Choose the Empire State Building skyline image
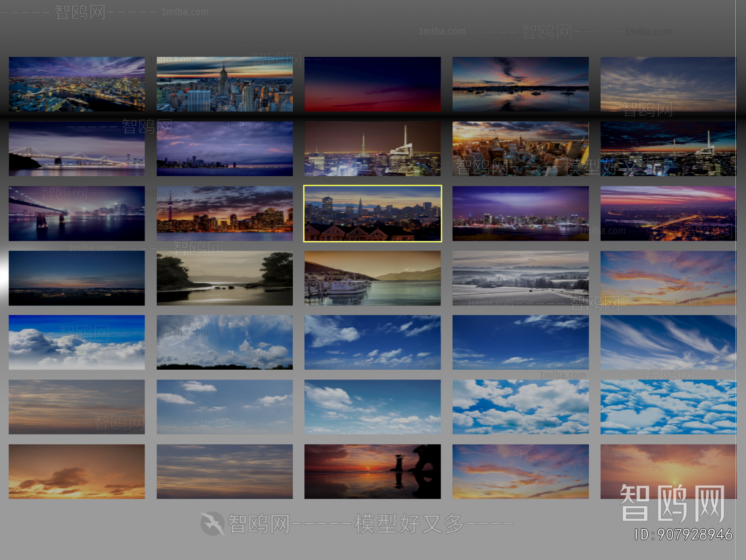The image size is (746, 560). 224,84
